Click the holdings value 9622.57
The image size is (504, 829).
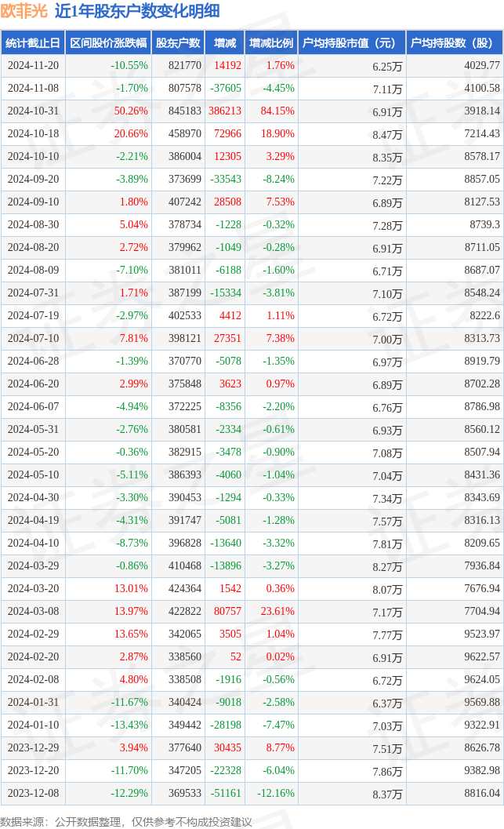[x=482, y=656]
